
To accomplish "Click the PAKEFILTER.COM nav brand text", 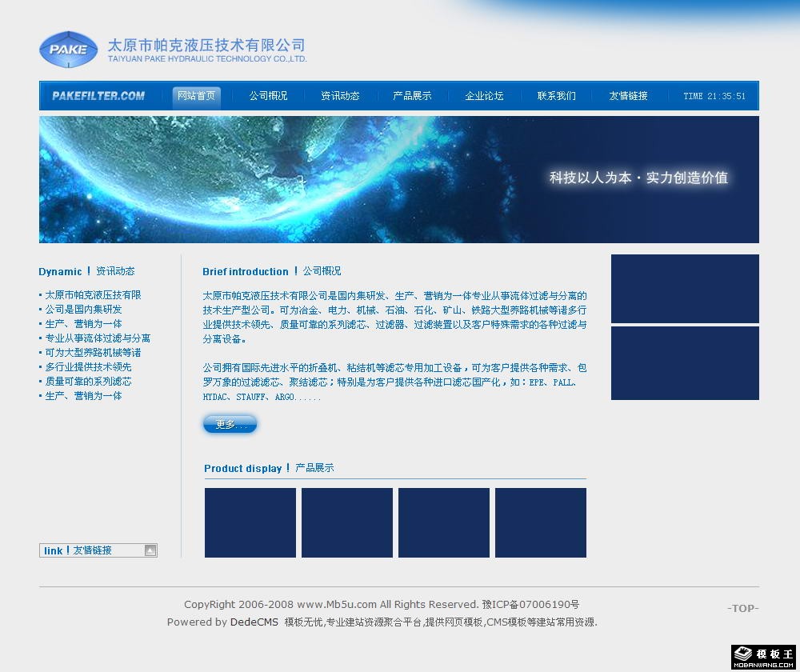I will (98, 95).
